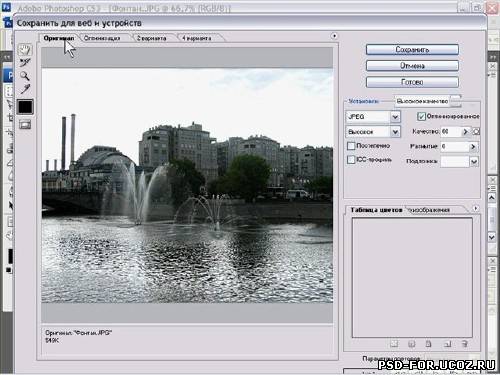This screenshot has height=375, width=500.
Task: Click the quality mask icon next to Качество
Action: (x=477, y=132)
